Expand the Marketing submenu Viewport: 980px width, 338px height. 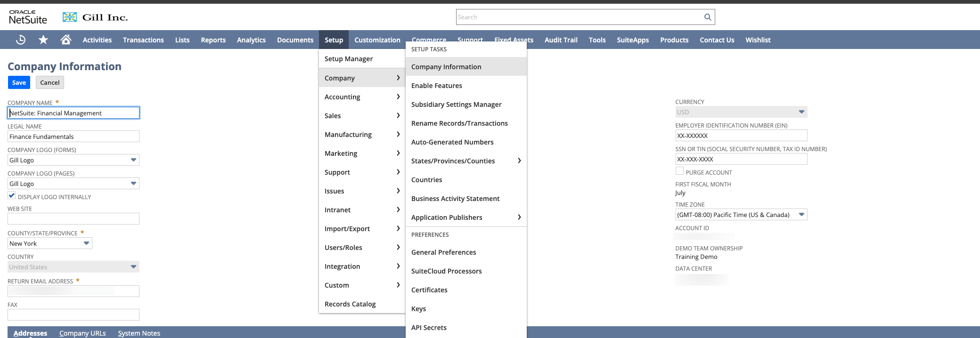(x=362, y=153)
